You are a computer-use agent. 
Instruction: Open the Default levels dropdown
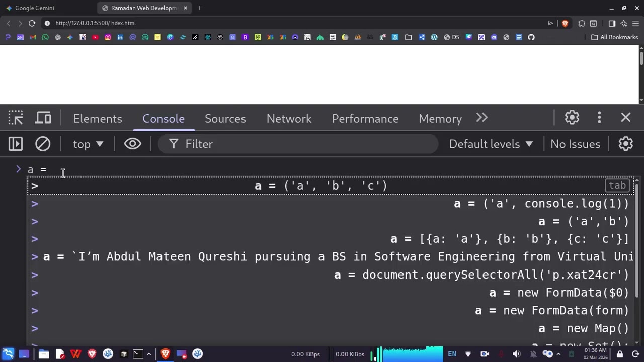pos(491,144)
